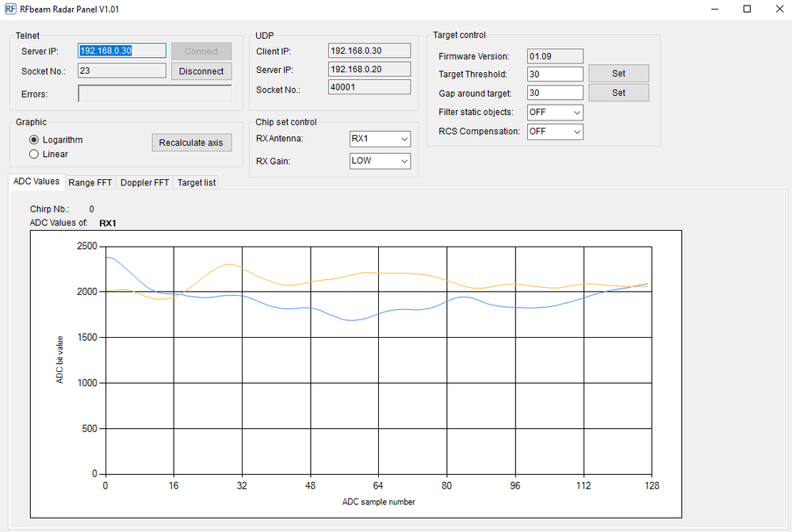Click the UDP Client IP field
Screen dimensions: 792x532
(x=369, y=50)
